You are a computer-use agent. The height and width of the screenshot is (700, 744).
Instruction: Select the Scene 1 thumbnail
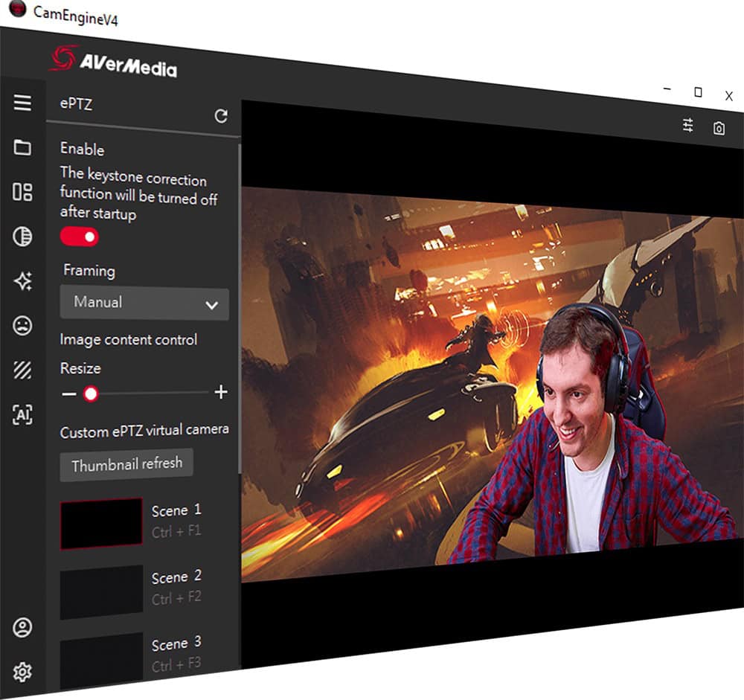click(x=101, y=524)
